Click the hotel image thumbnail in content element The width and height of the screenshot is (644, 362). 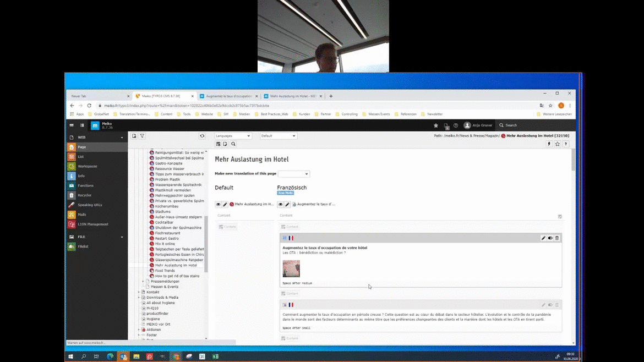[291, 268]
